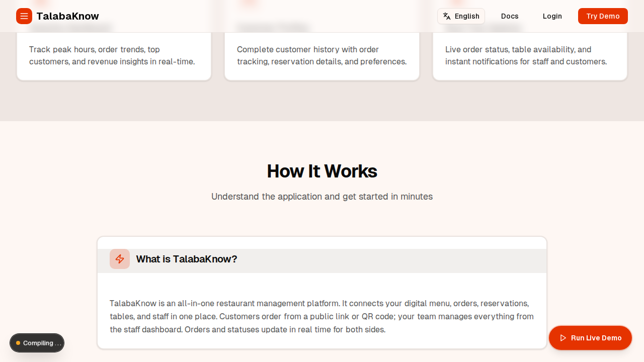
Task: Click the red icon above the live orders card
Action: 457,3
